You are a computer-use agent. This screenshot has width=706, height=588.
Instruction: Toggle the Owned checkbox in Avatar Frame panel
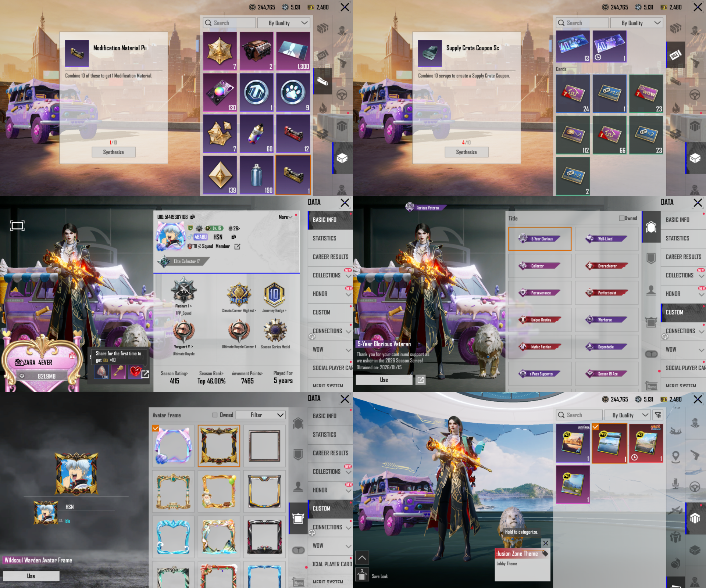[x=215, y=415]
